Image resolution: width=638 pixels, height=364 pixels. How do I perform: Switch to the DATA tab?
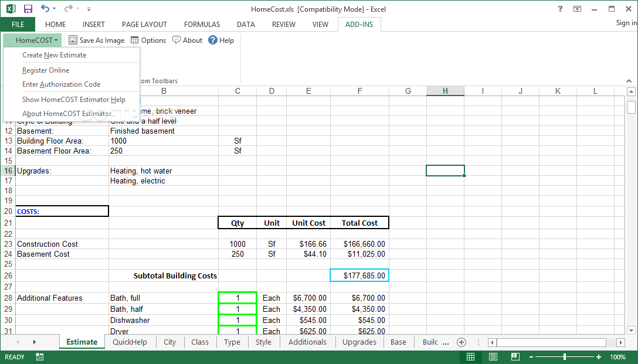click(x=246, y=25)
